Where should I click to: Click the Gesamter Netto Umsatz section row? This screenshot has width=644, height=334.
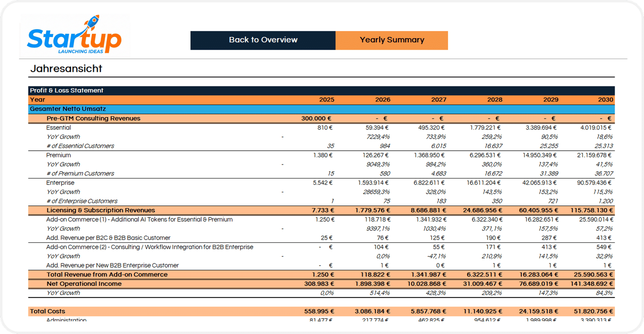point(68,109)
